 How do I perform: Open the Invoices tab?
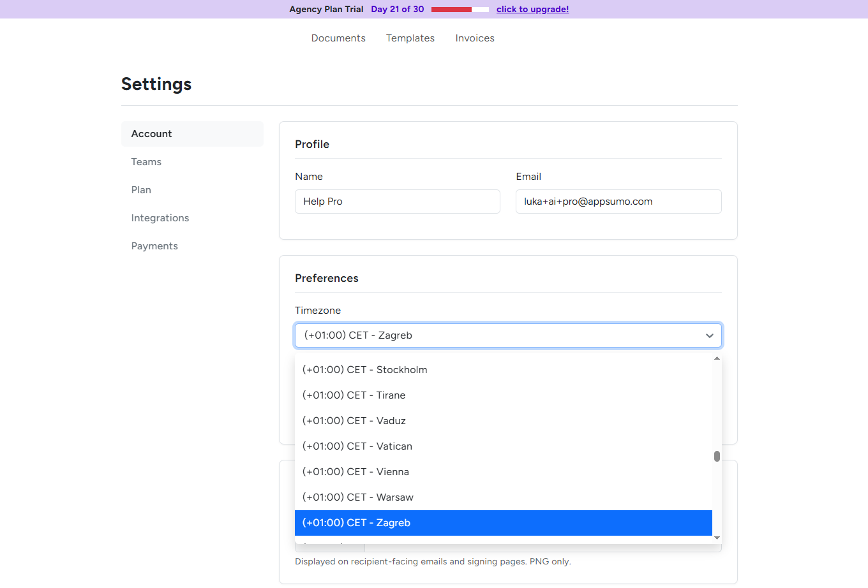tap(475, 38)
